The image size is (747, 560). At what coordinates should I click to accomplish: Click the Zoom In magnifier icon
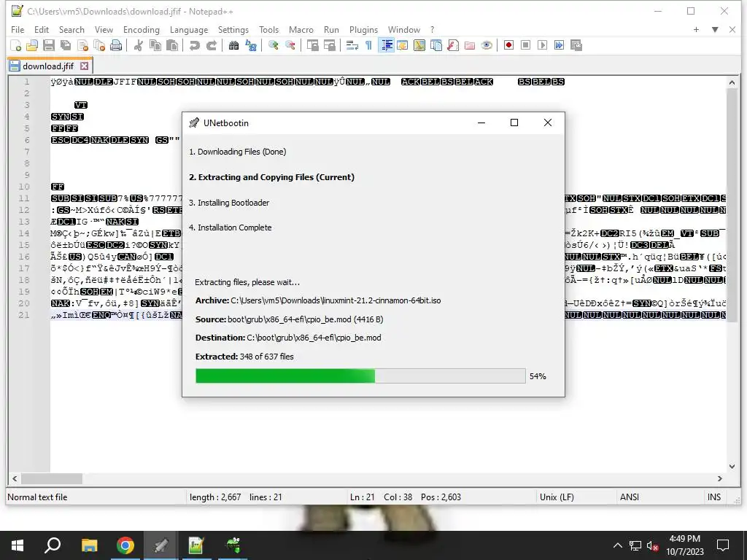click(273, 45)
